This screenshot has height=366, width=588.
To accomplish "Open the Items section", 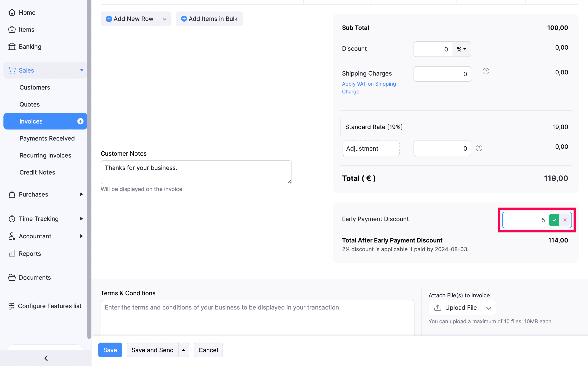I will point(26,29).
